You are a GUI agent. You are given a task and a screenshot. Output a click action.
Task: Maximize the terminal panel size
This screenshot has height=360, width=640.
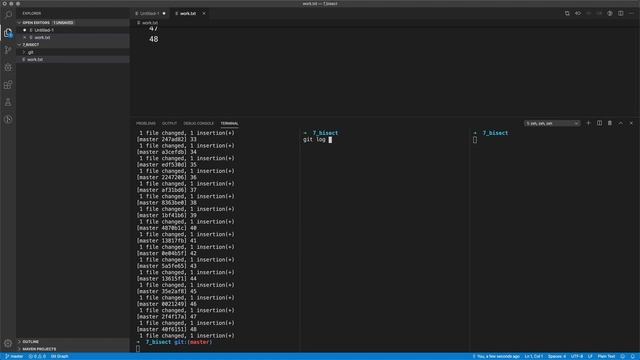pos(620,123)
